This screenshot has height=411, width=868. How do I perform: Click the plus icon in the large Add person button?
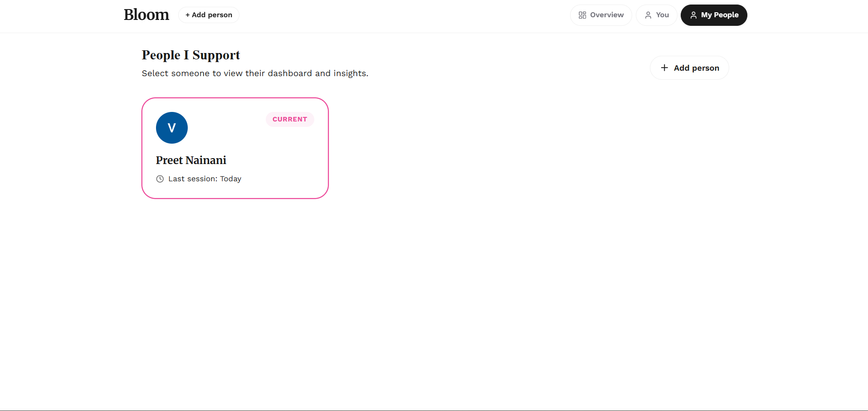pos(664,68)
